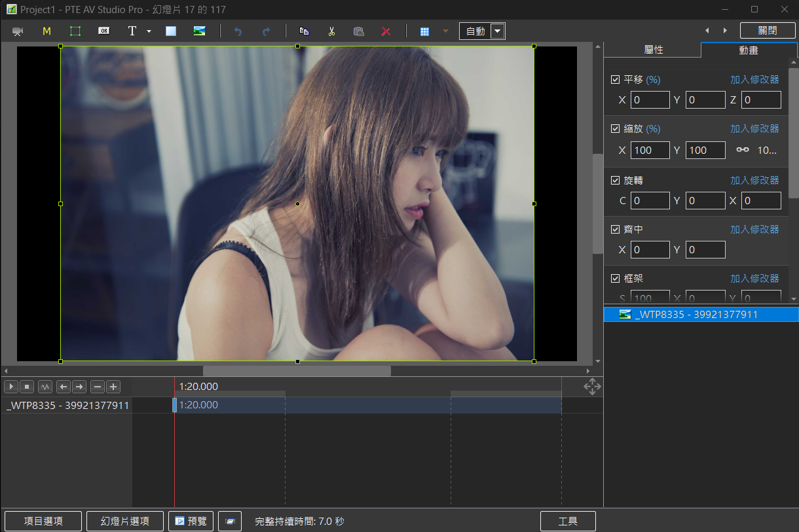Click the video camera icon in toolbar
The width and height of the screenshot is (799, 532).
[18, 31]
